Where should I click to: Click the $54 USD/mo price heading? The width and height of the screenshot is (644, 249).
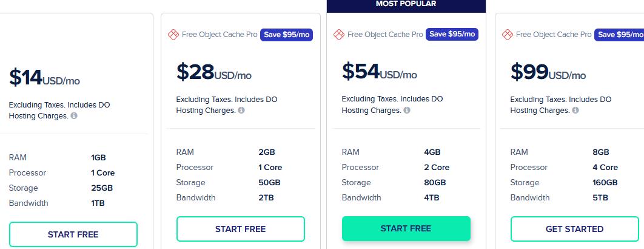tap(380, 72)
